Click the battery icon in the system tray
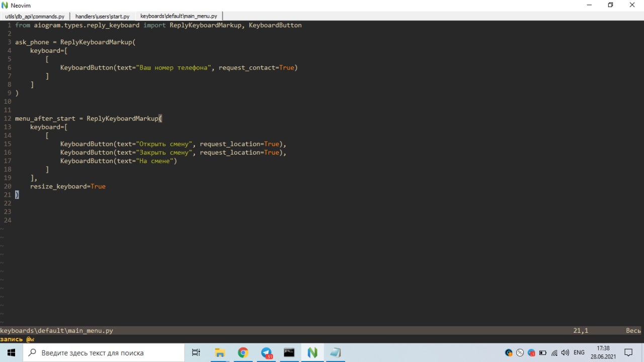This screenshot has width=644, height=362. click(543, 353)
